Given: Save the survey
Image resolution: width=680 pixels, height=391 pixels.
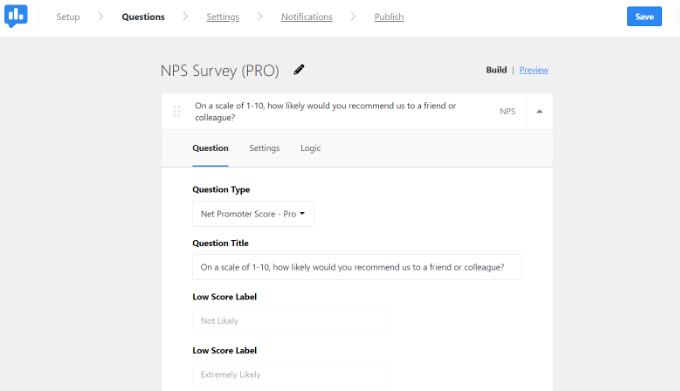Looking at the screenshot, I should 644,16.
